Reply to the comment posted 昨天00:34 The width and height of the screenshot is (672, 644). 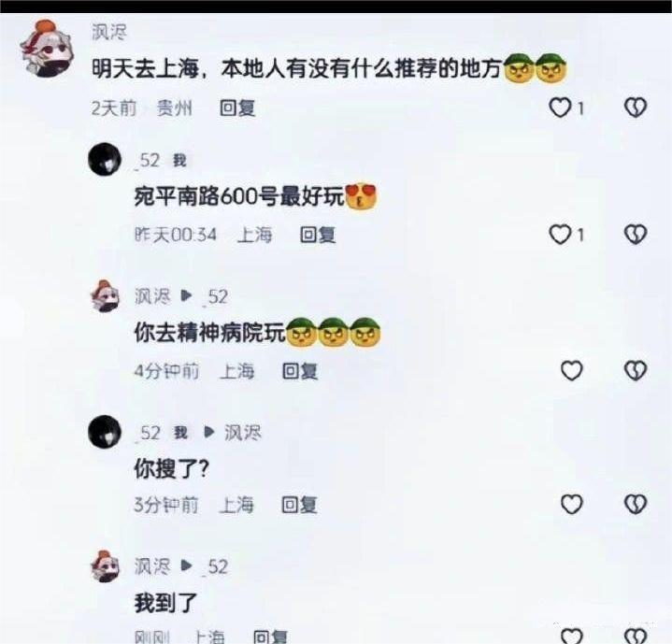(318, 235)
